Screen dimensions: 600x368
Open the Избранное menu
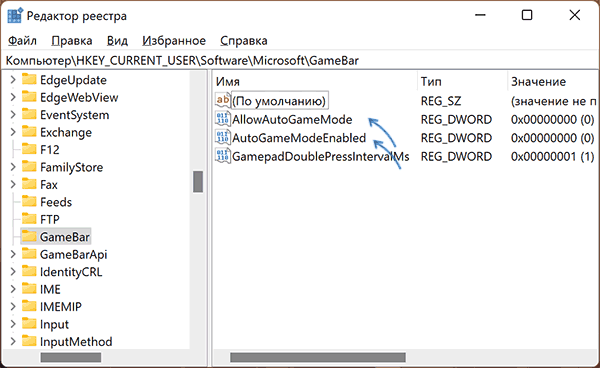174,41
